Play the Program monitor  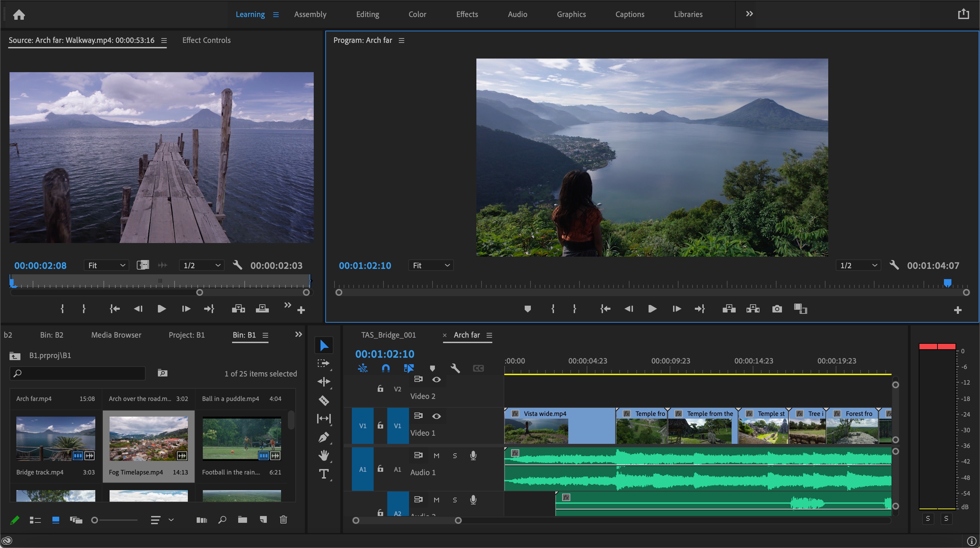pos(652,309)
